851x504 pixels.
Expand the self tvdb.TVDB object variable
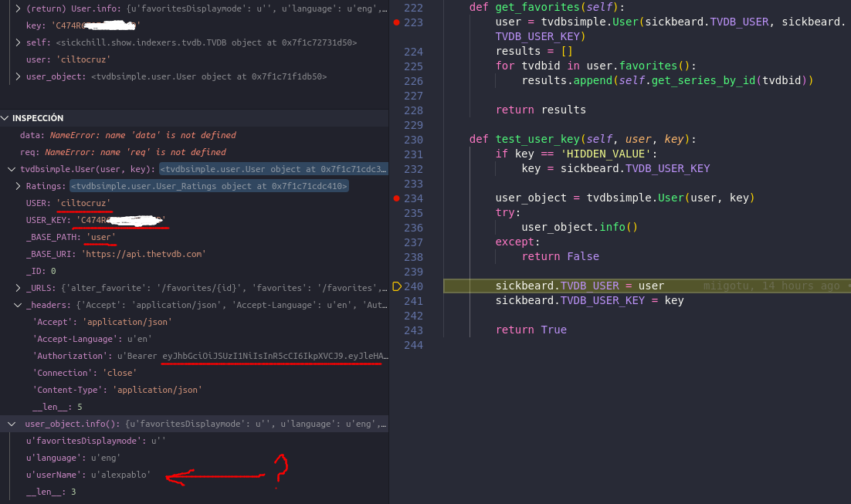click(17, 42)
